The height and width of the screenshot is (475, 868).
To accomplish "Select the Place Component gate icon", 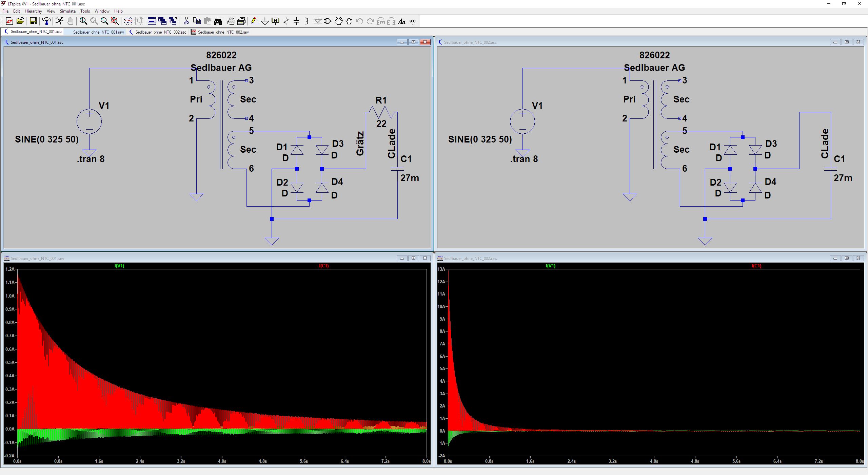I will tap(328, 21).
